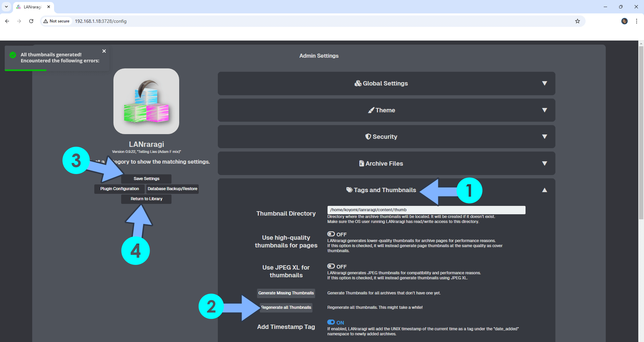Close the LANraragi browser tab
Screen dimensions: 644x342
point(49,7)
